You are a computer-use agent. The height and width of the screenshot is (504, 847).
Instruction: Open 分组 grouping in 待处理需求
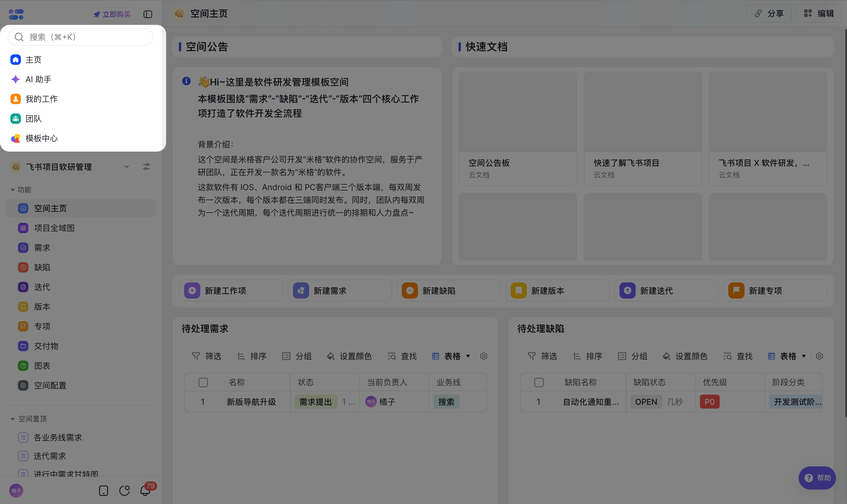pos(297,356)
